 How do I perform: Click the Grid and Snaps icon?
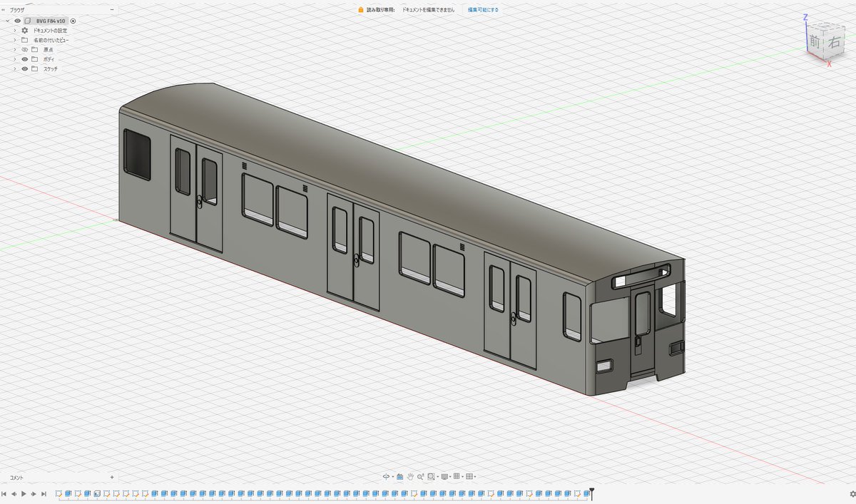[x=457, y=476]
